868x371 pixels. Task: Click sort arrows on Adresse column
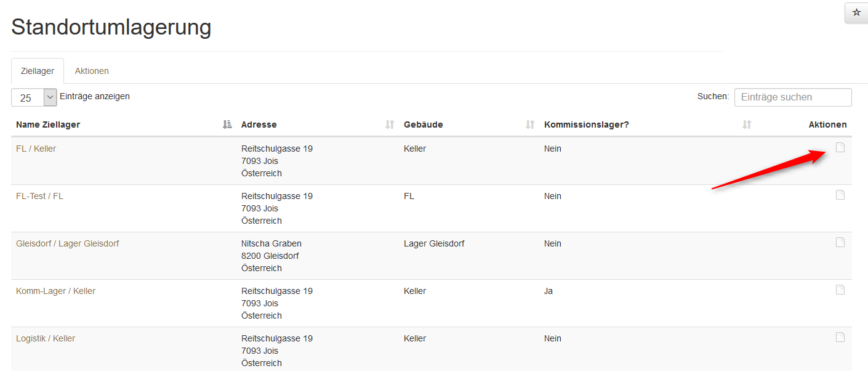389,124
